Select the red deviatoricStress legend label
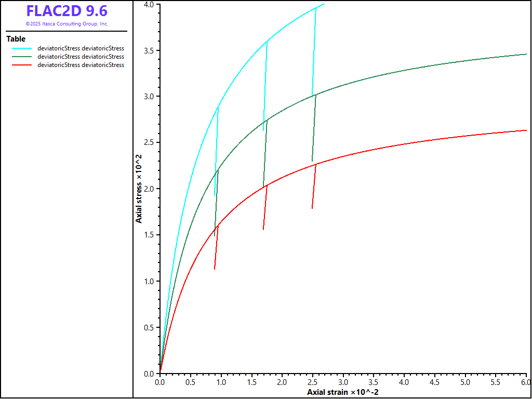532x399 pixels. (x=81, y=65)
